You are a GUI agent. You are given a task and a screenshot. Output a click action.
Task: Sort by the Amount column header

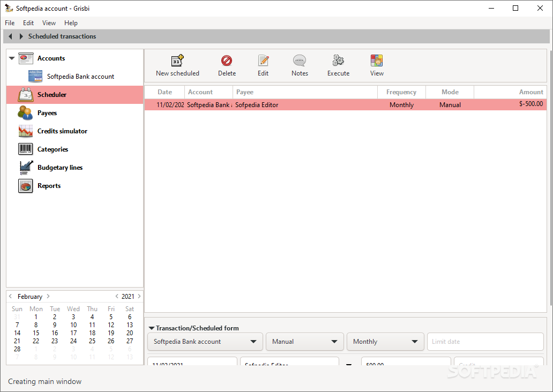pos(510,92)
